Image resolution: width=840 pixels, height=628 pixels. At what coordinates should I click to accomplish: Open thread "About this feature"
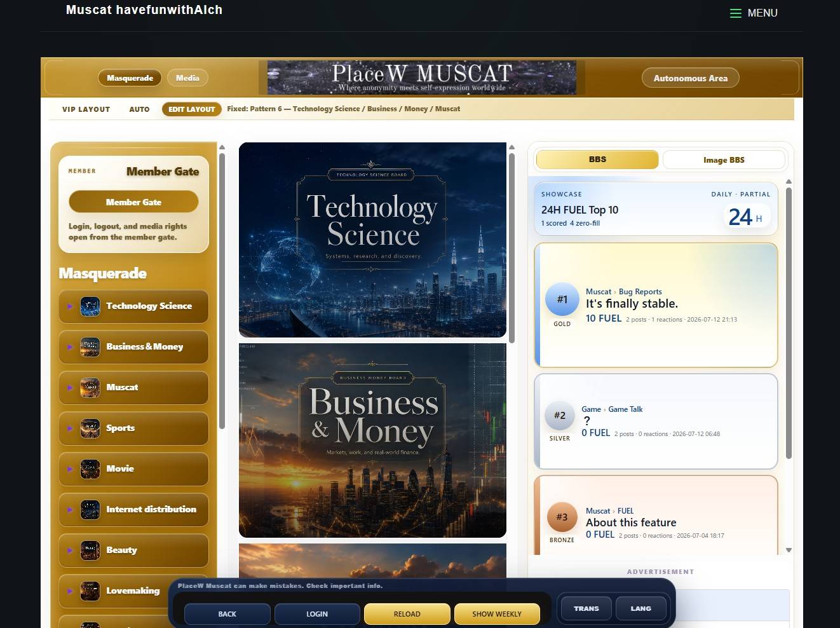click(x=631, y=522)
